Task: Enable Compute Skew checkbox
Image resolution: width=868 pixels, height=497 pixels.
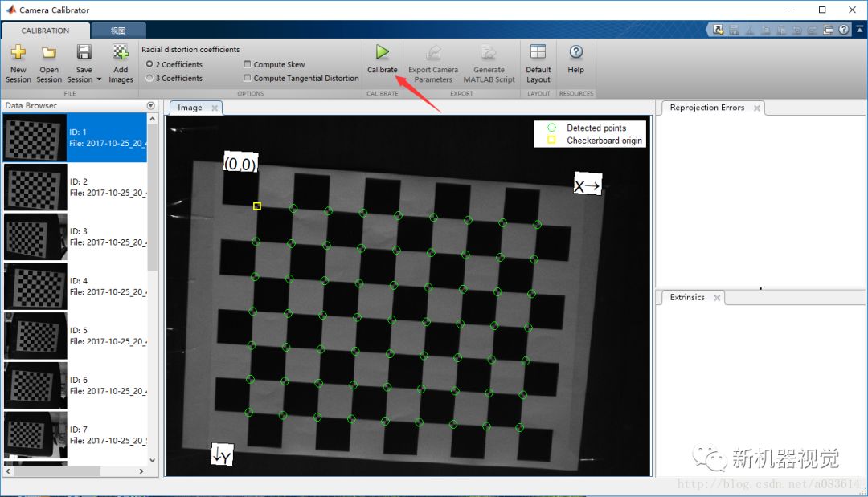Action: pyautogui.click(x=248, y=63)
